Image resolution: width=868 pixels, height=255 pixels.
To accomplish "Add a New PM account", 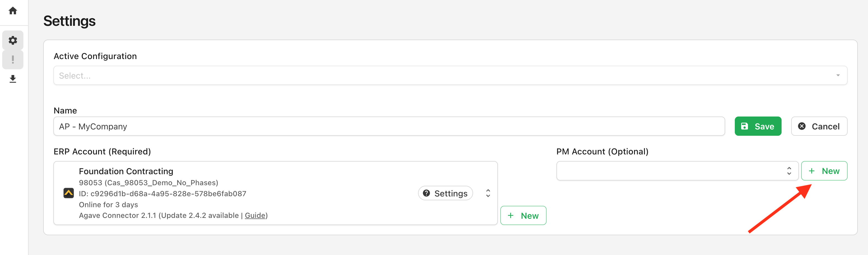I will (x=824, y=171).
